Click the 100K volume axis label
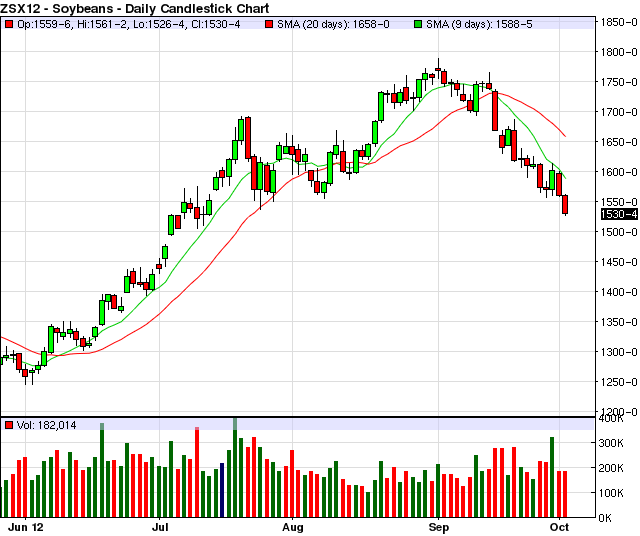 611,493
